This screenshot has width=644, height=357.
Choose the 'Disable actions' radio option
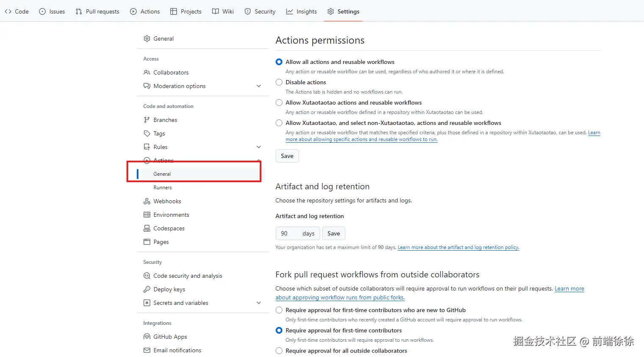(x=279, y=82)
